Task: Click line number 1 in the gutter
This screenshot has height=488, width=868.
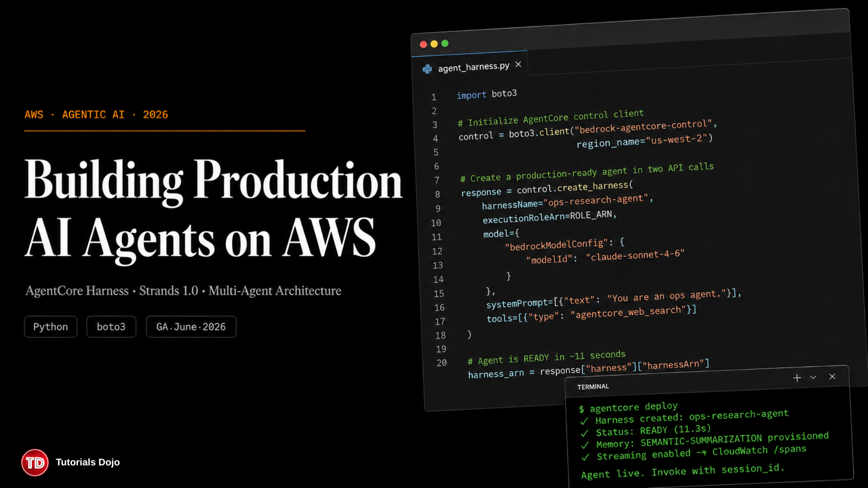Action: [434, 97]
